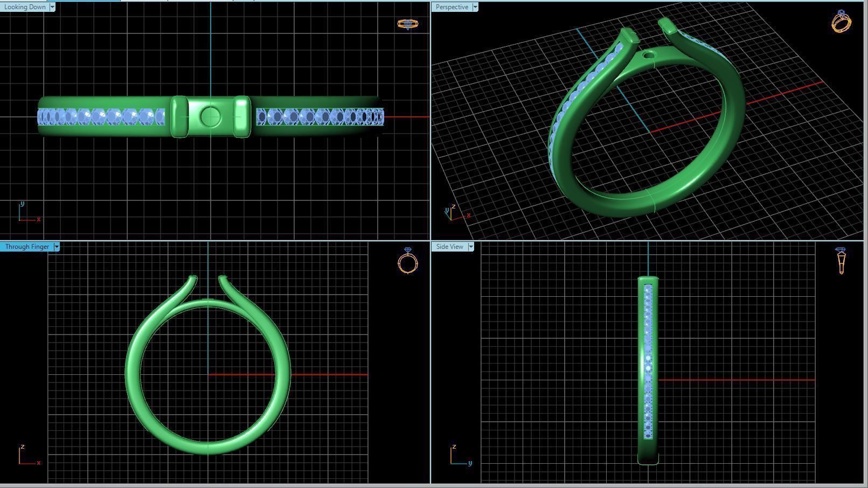
Task: Open the Looking Down viewport dropdown arrow
Action: point(52,7)
